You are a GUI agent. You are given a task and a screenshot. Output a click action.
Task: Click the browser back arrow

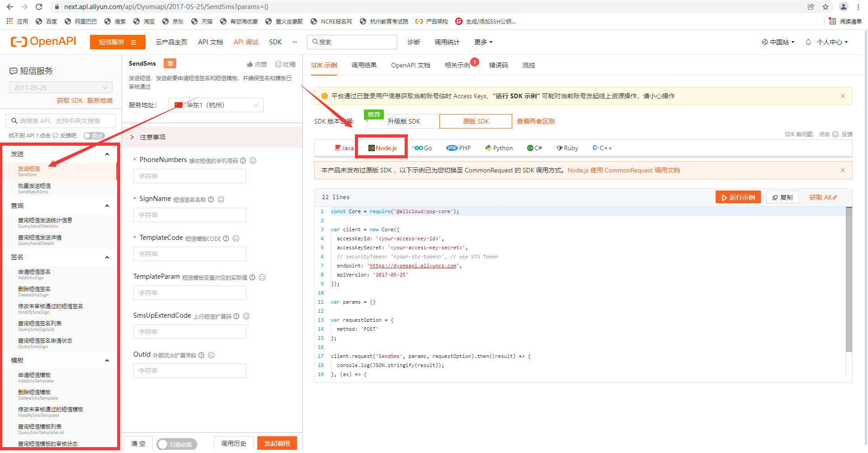pyautogui.click(x=10, y=7)
